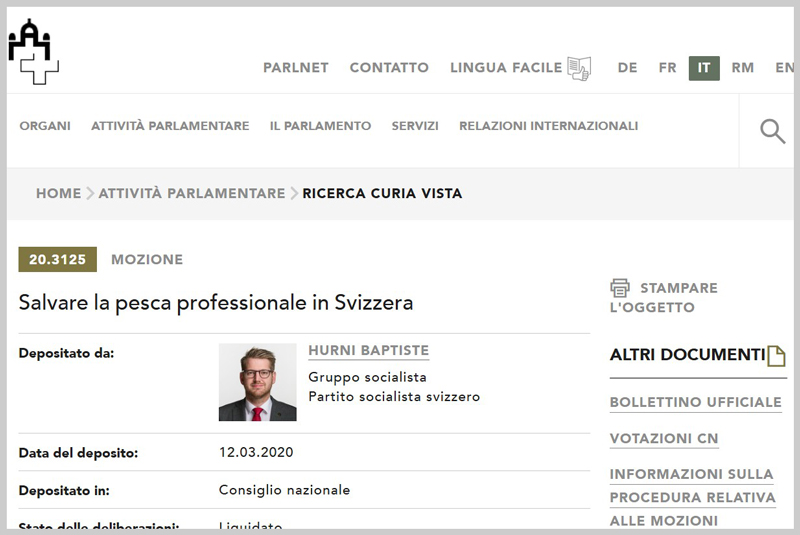Open Relazioni Internazionali menu

[x=548, y=126]
